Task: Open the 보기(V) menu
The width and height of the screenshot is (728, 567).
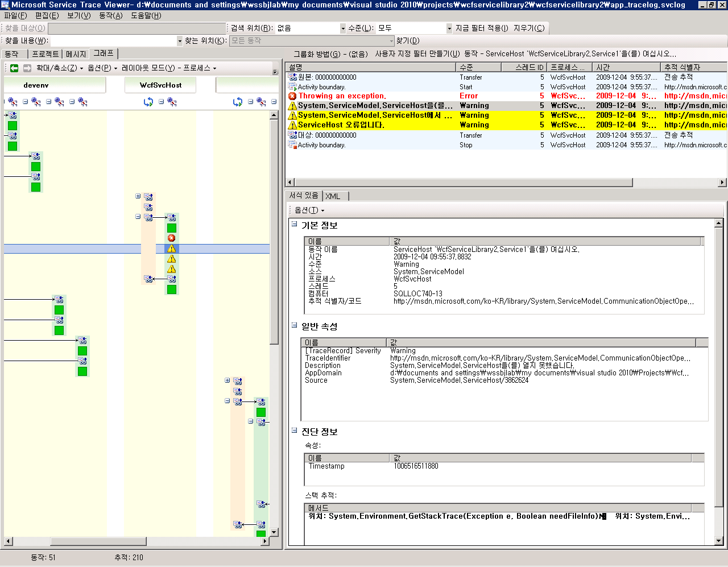Action: (78, 15)
